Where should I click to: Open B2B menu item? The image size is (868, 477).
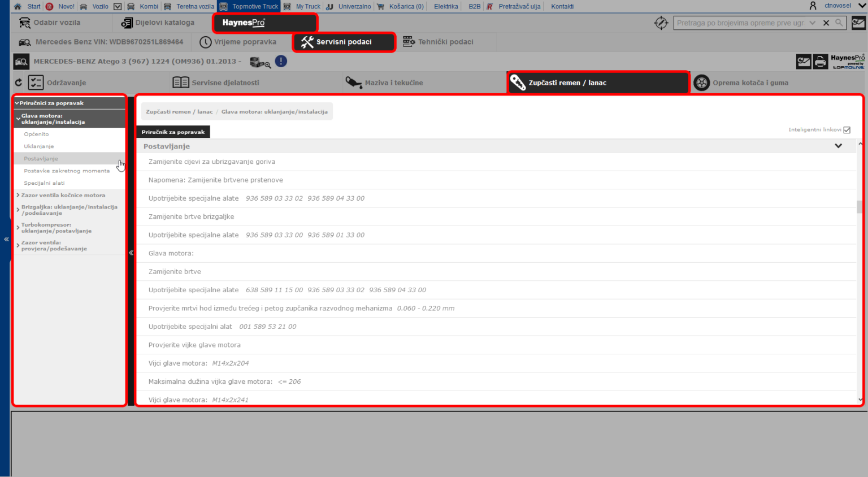tap(474, 6)
